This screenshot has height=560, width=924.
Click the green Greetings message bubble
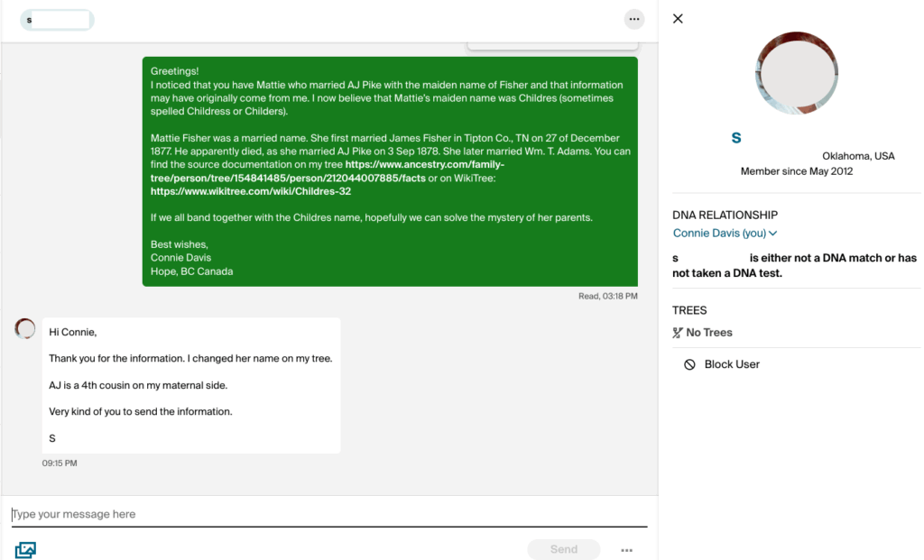point(390,171)
